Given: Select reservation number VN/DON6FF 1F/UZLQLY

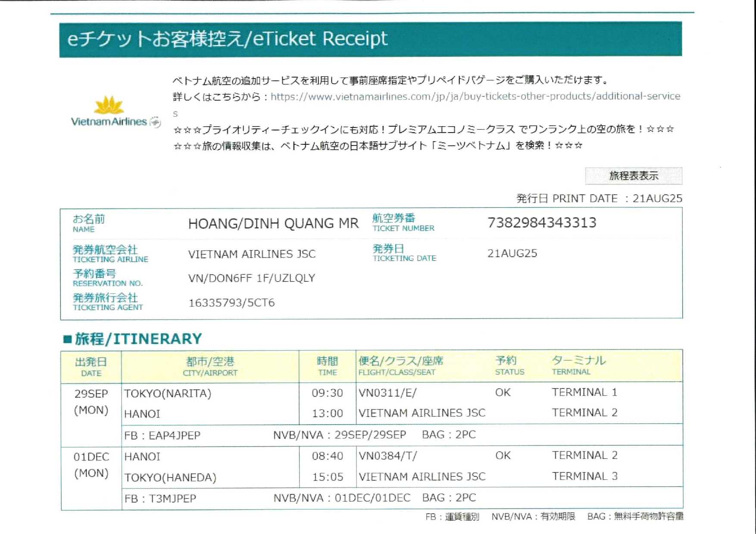Looking at the screenshot, I should pyautogui.click(x=251, y=278).
